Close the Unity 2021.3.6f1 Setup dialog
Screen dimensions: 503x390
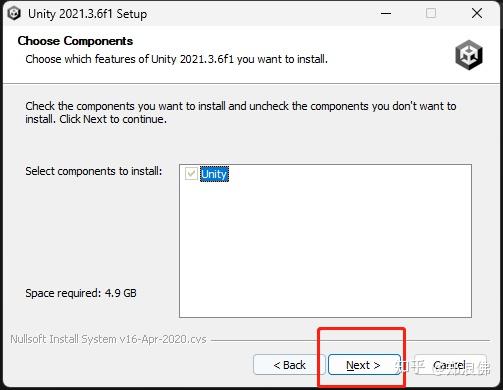[477, 13]
